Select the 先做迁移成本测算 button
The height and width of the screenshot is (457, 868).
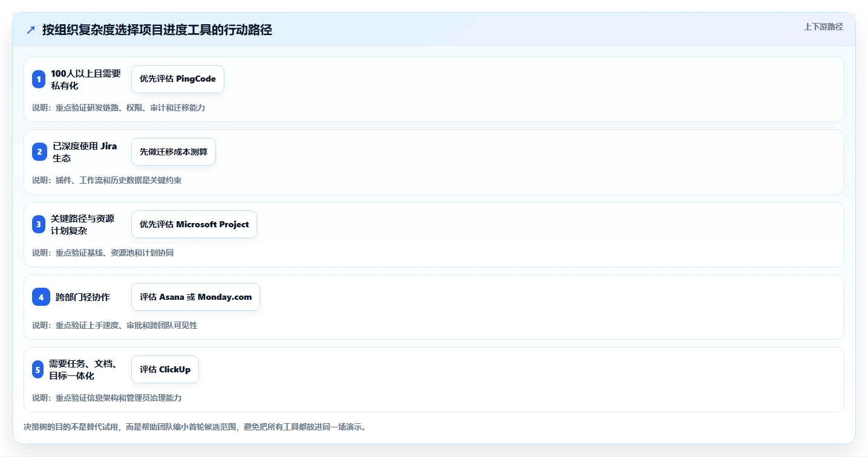[174, 152]
